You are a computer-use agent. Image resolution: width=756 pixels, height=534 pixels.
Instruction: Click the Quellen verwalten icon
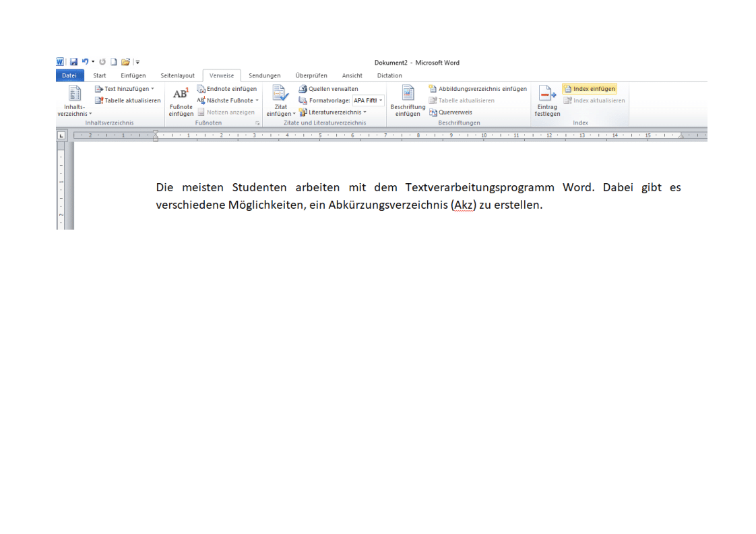tap(303, 89)
